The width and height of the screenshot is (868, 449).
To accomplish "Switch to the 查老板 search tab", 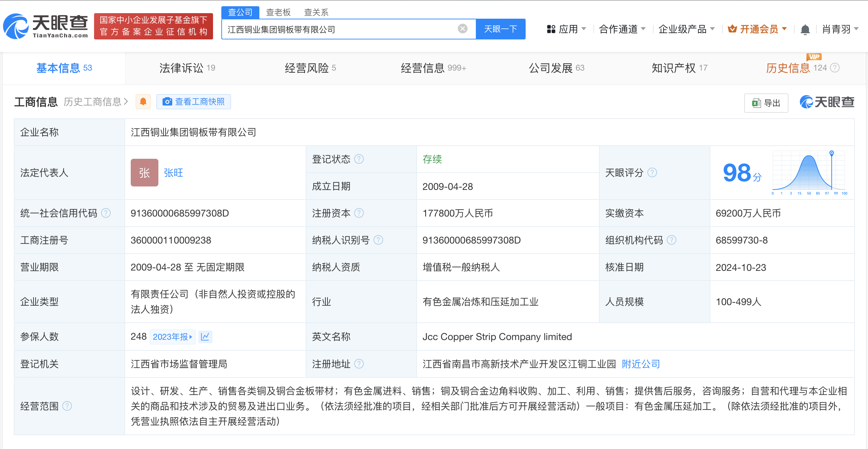I will [x=278, y=12].
